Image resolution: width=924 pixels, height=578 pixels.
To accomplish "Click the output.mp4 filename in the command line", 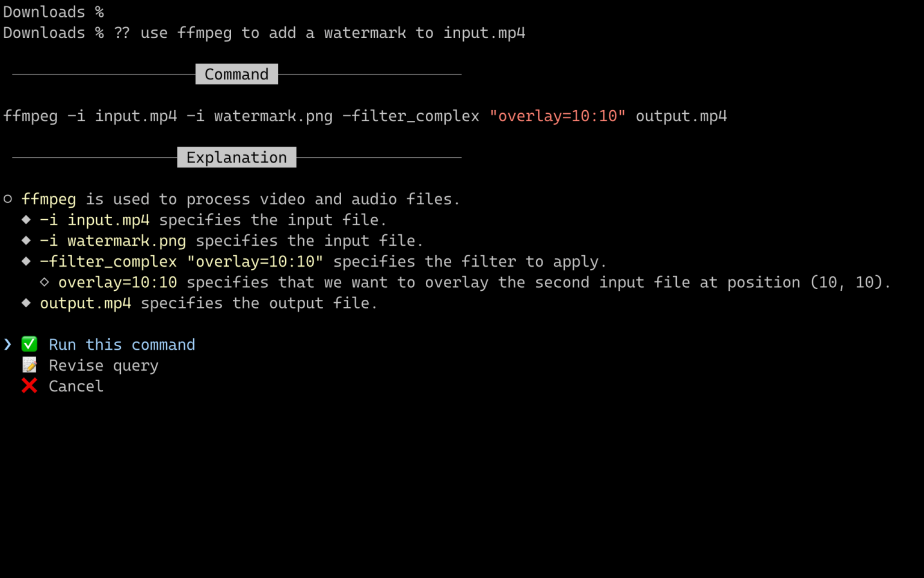I will tap(680, 116).
